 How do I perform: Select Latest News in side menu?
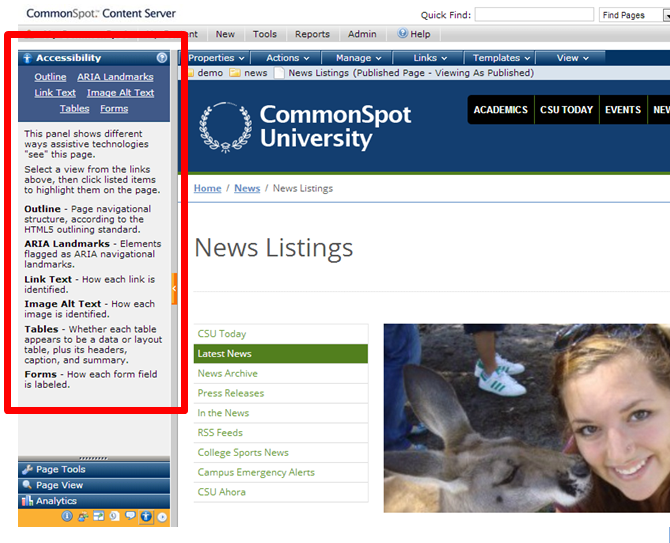281,354
